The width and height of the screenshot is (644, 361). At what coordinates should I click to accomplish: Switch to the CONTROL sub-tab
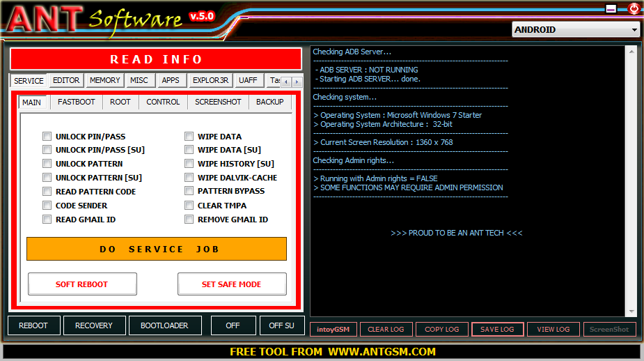163,102
